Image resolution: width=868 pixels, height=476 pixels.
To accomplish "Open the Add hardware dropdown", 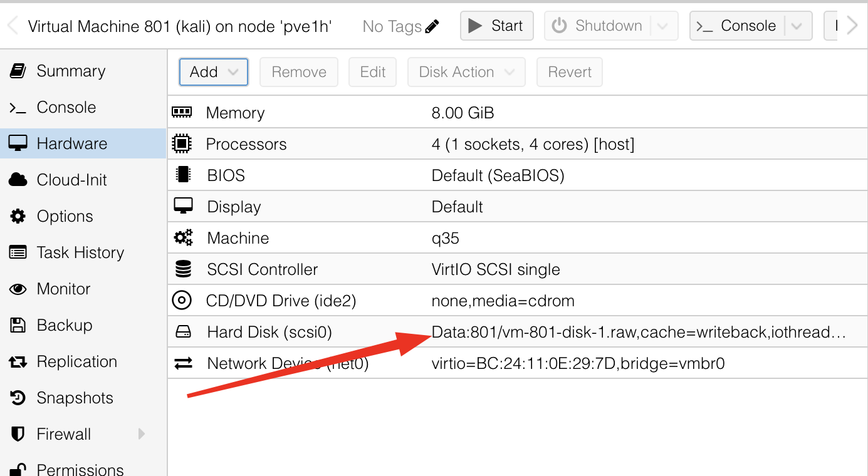I will [214, 72].
